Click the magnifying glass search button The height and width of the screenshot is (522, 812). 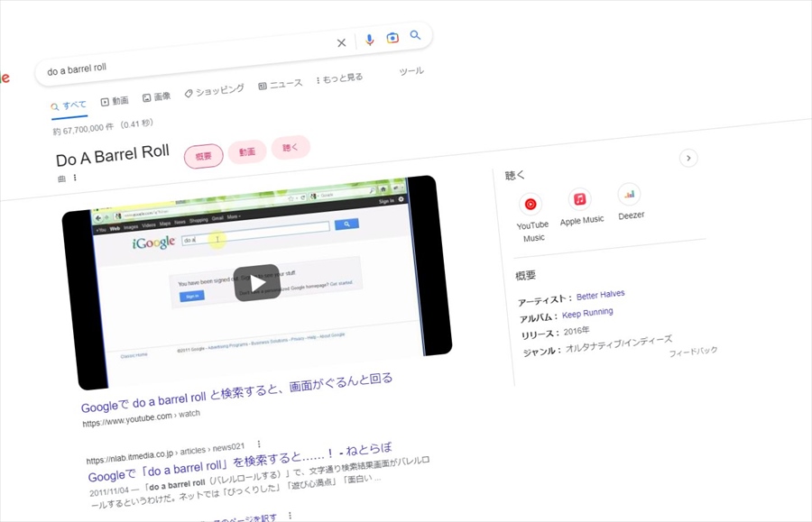point(415,35)
